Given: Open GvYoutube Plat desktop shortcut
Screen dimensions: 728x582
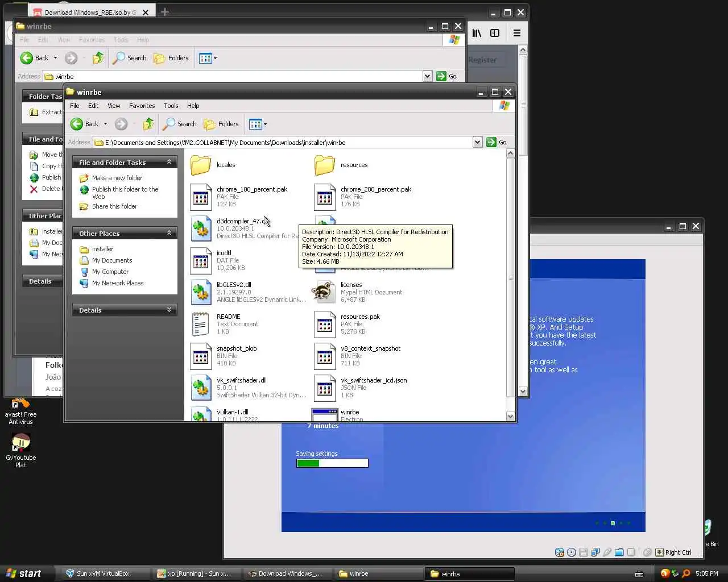Looking at the screenshot, I should point(20,451).
